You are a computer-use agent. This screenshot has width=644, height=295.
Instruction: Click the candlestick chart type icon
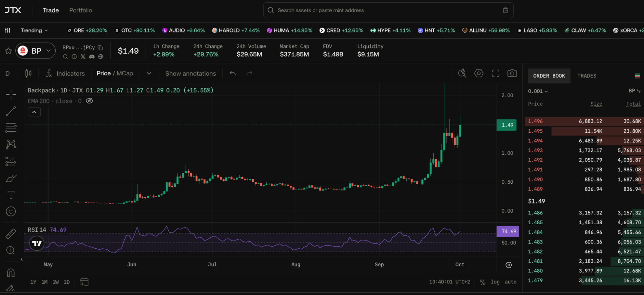coord(28,73)
